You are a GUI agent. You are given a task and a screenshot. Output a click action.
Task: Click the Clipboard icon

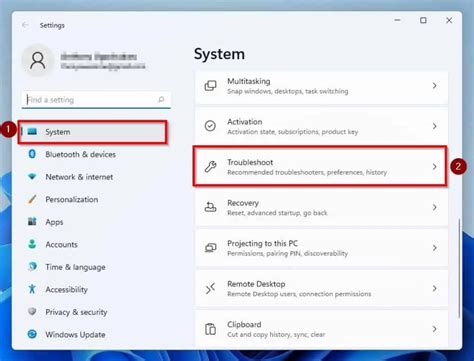pos(210,329)
